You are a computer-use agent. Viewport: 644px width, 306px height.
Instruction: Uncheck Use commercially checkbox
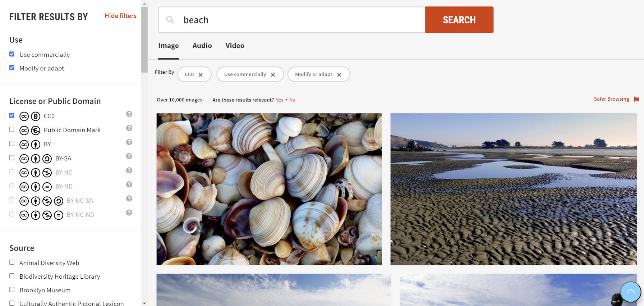(x=12, y=54)
